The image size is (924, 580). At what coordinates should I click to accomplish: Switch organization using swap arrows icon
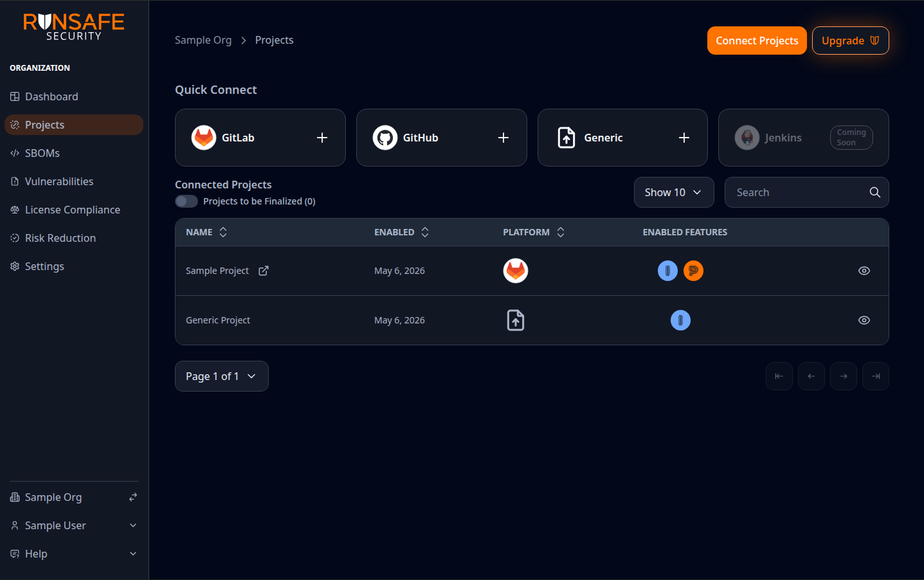pos(133,497)
